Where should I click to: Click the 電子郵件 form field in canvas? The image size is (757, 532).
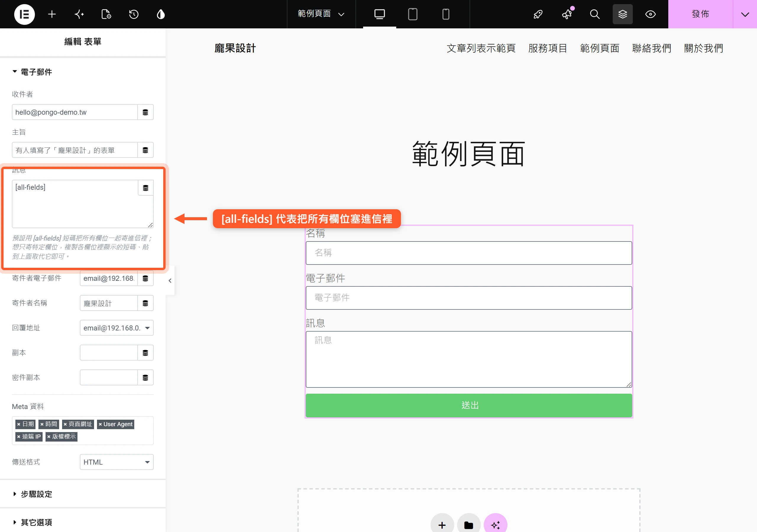click(x=469, y=298)
